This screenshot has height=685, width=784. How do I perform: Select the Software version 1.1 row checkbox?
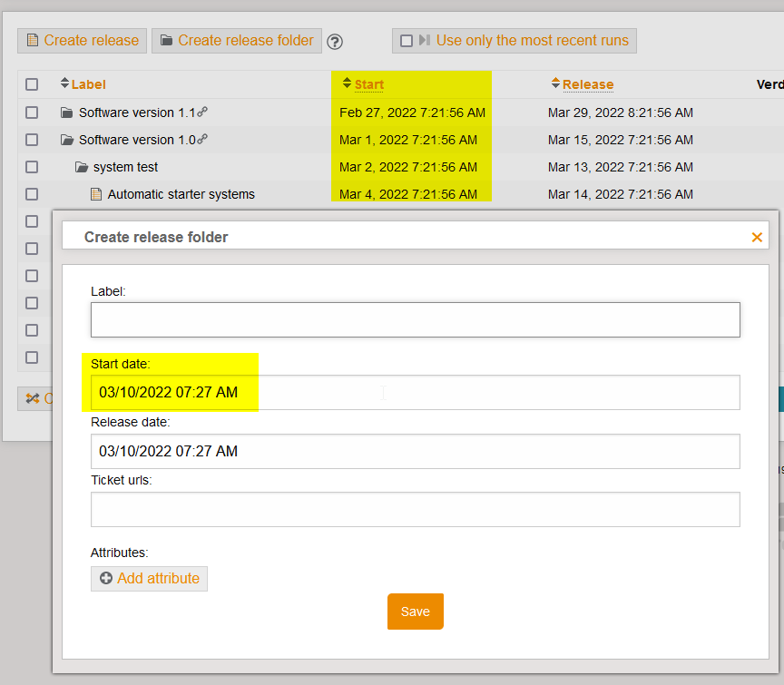coord(32,113)
